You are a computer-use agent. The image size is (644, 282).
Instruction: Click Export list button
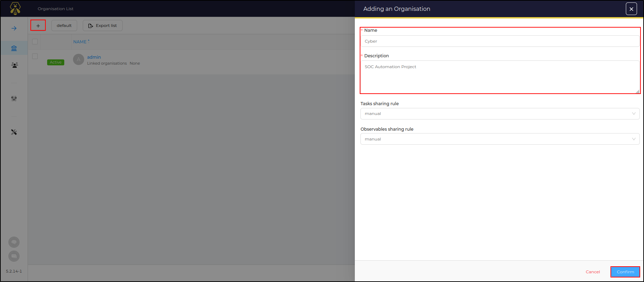point(103,26)
